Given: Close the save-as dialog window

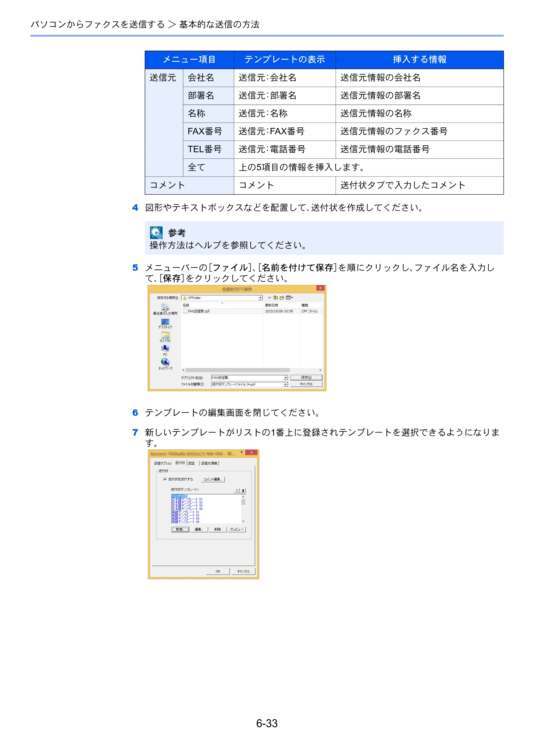Looking at the screenshot, I should coord(320,288).
